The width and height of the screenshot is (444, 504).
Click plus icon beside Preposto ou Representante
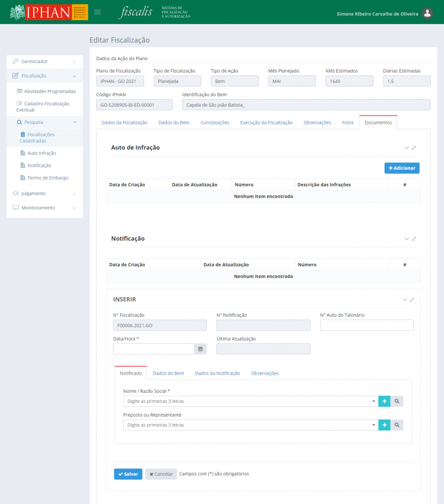pos(384,425)
